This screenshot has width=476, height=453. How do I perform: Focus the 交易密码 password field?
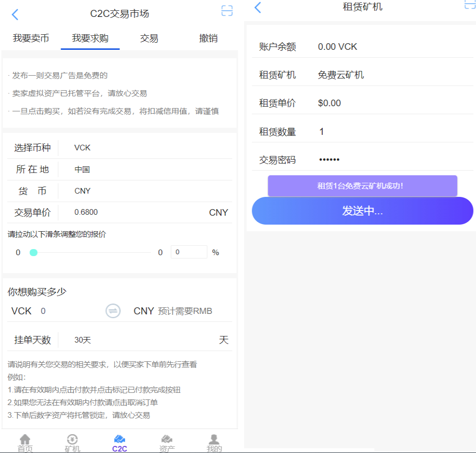coord(395,159)
